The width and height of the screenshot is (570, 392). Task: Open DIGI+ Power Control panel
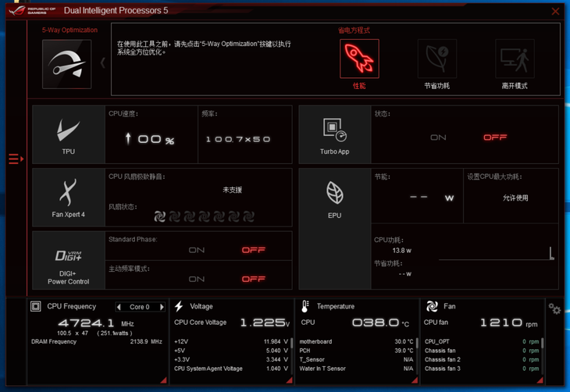coord(69,260)
